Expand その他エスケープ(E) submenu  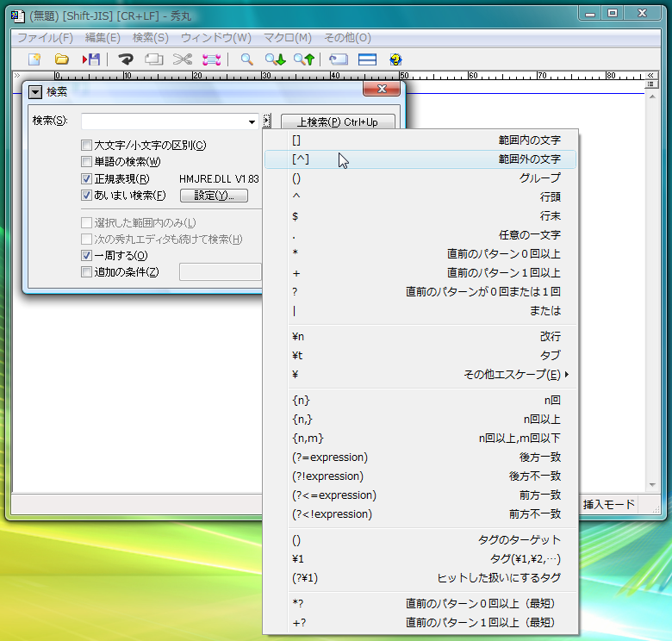[x=420, y=375]
